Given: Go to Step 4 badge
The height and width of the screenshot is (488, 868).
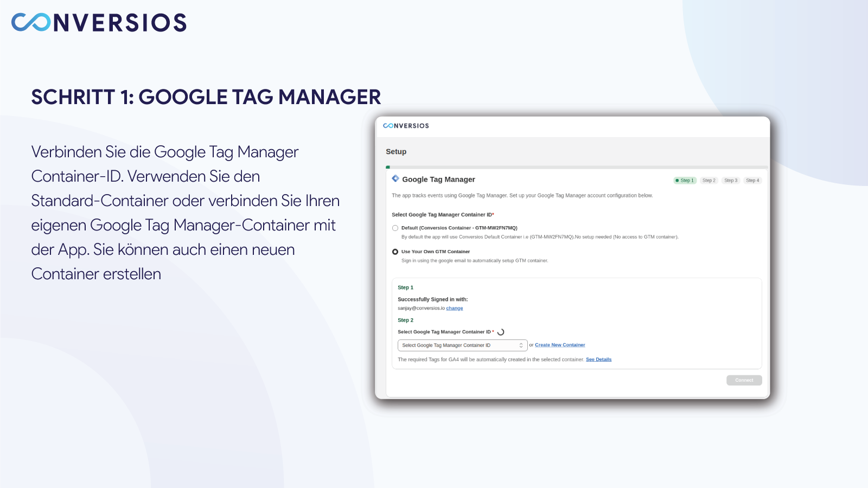Looking at the screenshot, I should [752, 181].
